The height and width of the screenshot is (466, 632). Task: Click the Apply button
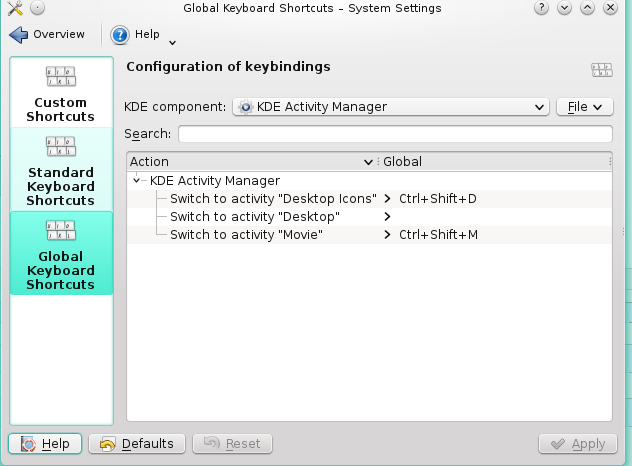(578, 444)
